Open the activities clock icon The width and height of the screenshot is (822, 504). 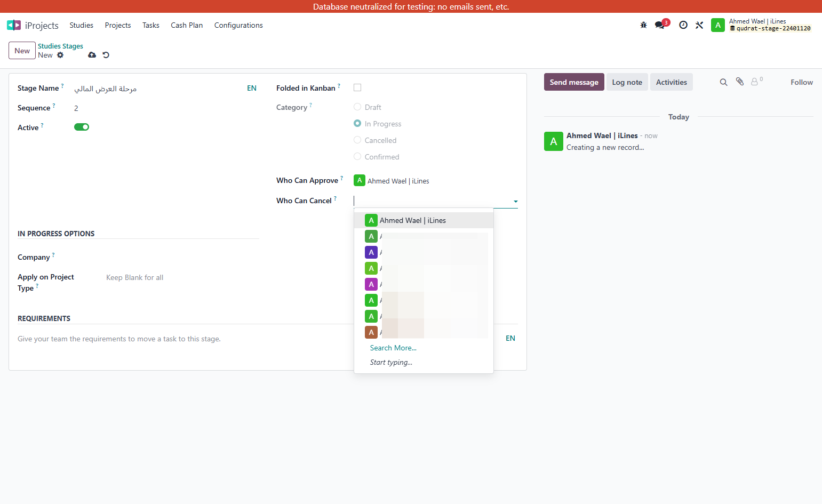[683, 25]
